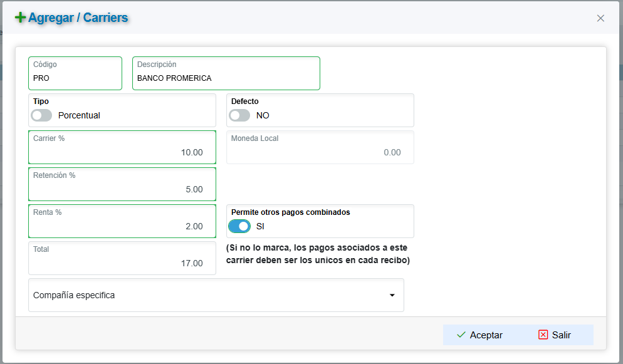Screen dimensions: 623x364
Task: Click the Carrier % field
Action: point(122,147)
